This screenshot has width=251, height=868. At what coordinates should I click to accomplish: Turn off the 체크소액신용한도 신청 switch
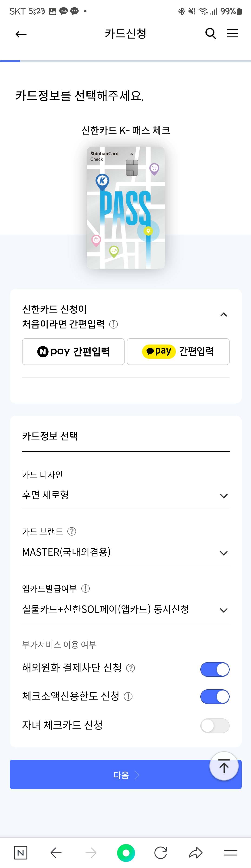[215, 696]
